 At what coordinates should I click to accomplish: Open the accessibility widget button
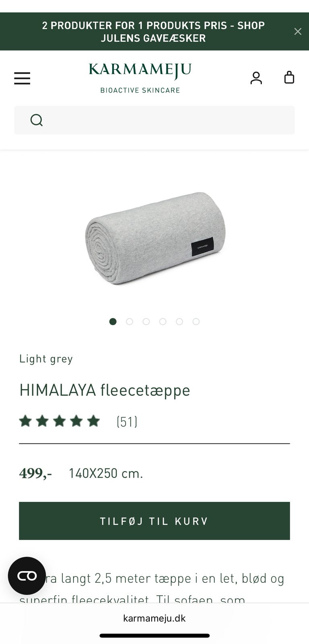27,576
